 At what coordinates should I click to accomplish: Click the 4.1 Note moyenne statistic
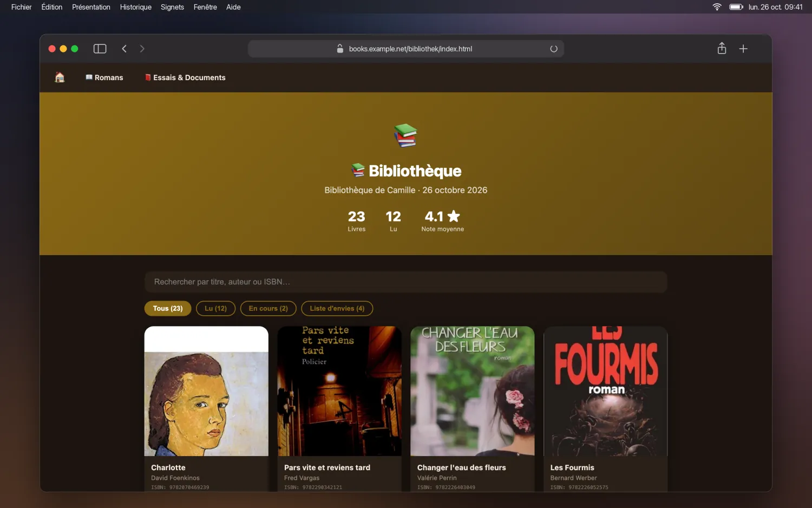(x=442, y=221)
